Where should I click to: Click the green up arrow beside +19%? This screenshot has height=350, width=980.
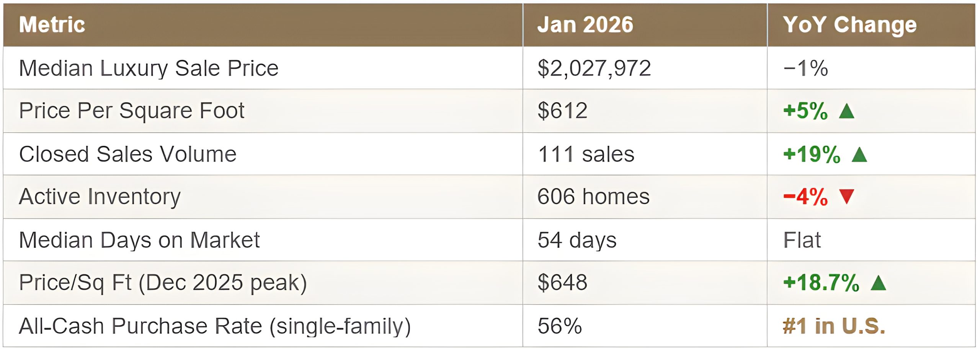click(x=859, y=155)
